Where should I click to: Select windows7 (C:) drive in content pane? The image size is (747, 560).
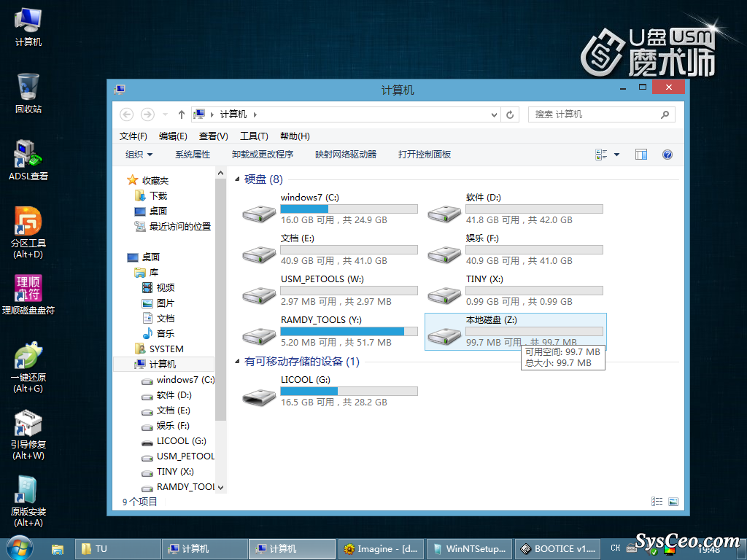click(x=330, y=209)
